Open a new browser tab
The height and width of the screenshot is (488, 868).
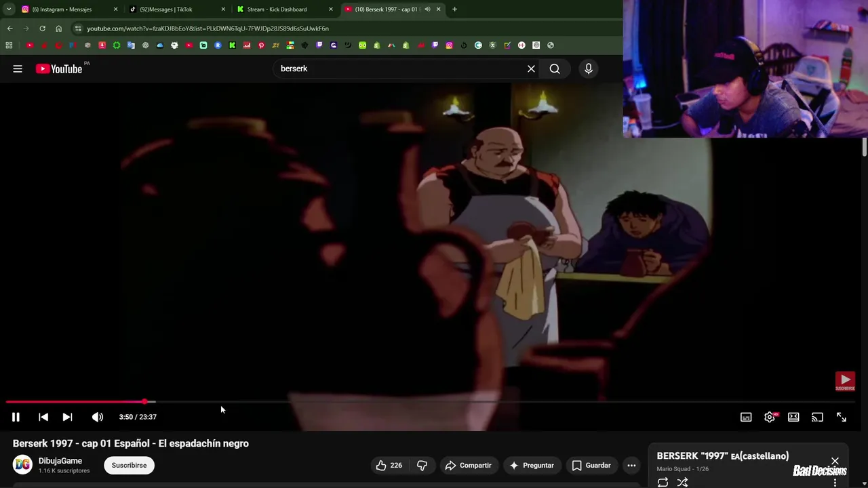click(454, 9)
